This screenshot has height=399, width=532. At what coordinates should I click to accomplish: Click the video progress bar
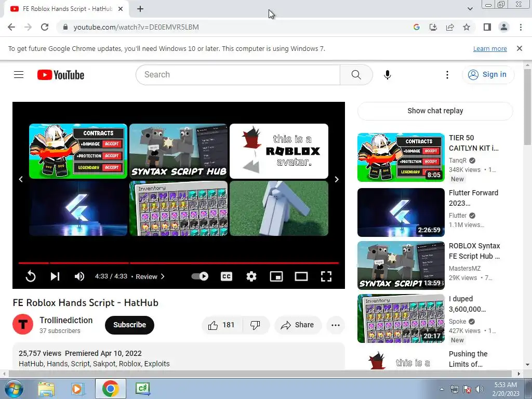(x=179, y=263)
